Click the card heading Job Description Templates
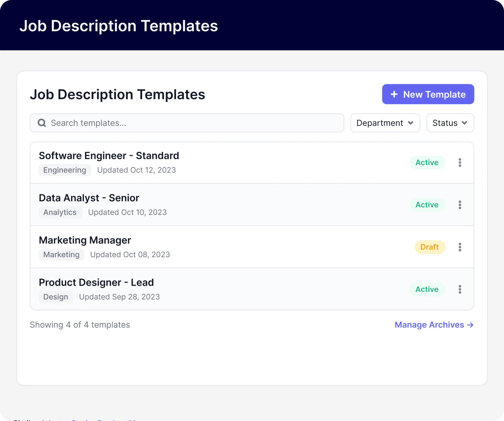 point(117,94)
